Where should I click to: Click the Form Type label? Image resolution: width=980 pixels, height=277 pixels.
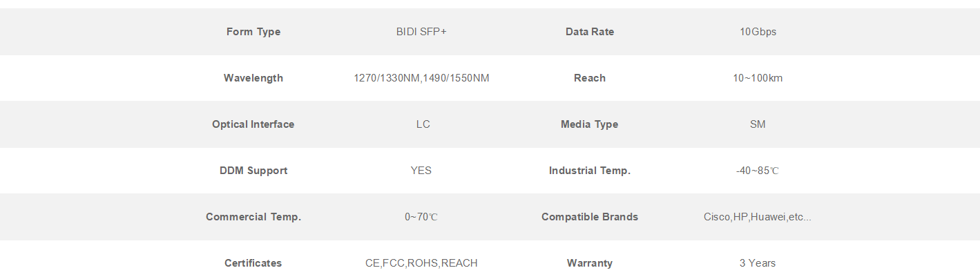[x=253, y=32]
